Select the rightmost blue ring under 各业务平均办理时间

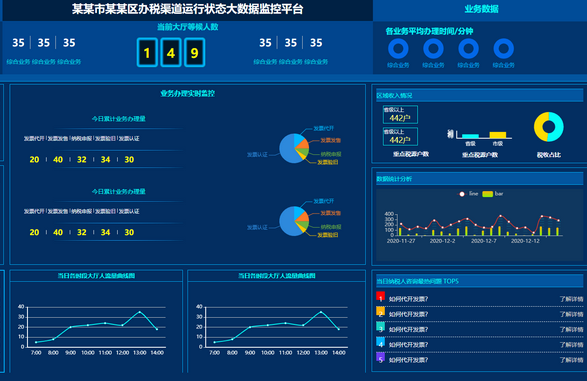(x=504, y=49)
